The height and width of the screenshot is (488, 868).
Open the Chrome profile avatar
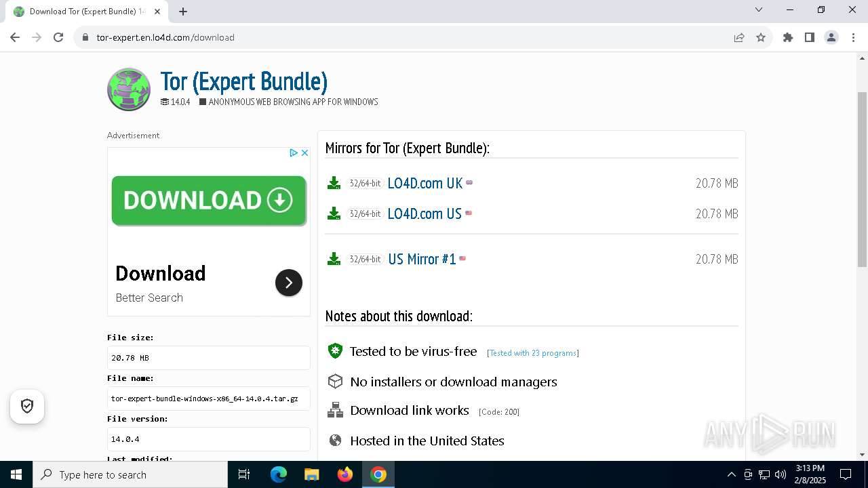click(831, 37)
